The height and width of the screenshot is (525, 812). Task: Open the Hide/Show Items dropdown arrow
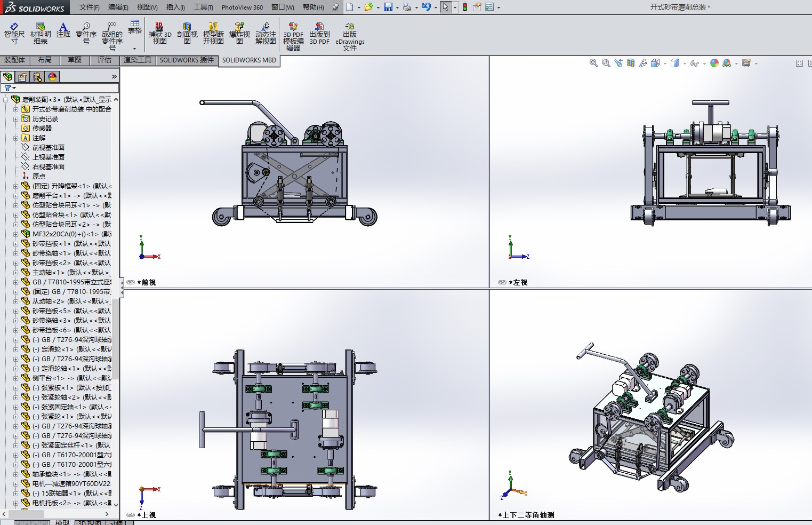[704, 63]
